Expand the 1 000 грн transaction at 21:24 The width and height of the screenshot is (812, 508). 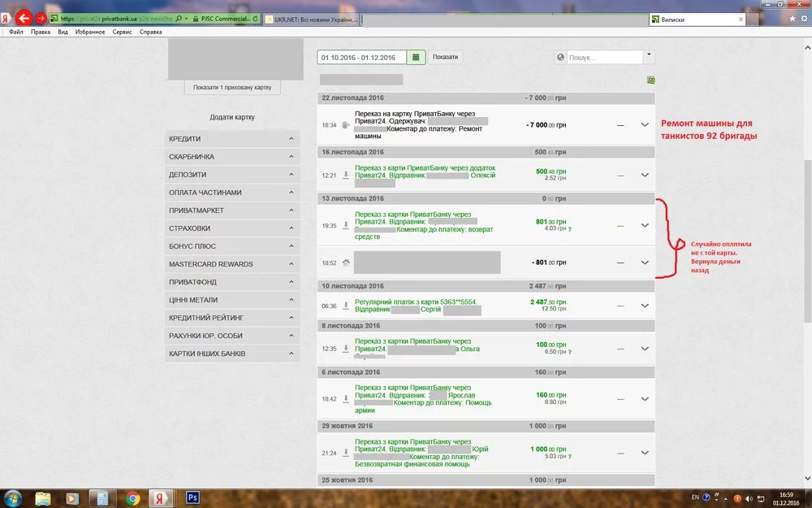[645, 453]
